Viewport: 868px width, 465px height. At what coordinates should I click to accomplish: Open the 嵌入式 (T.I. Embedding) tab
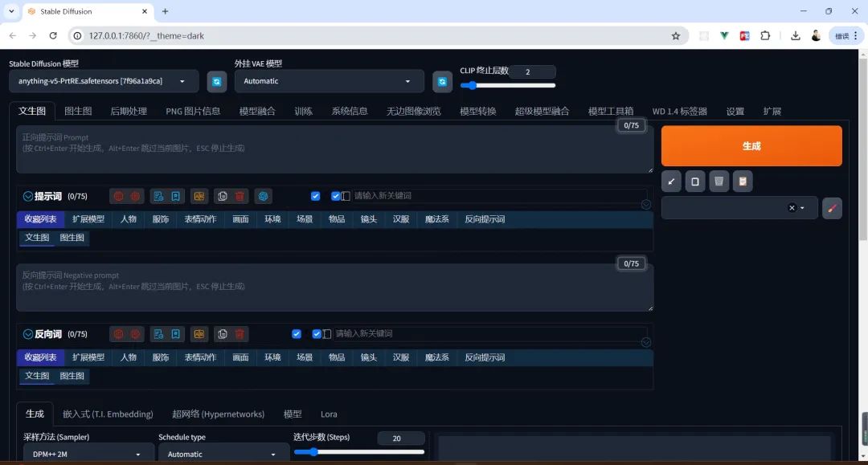coord(108,414)
